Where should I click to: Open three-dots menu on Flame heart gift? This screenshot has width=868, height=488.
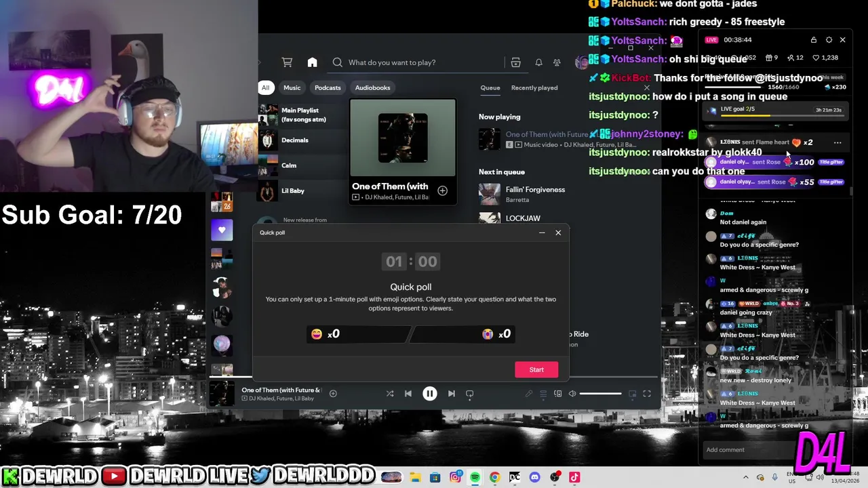[837, 142]
